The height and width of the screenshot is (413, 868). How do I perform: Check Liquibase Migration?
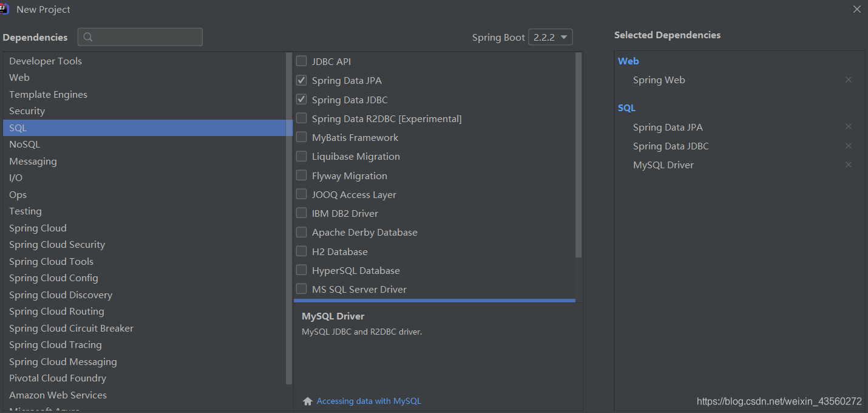pyautogui.click(x=301, y=156)
